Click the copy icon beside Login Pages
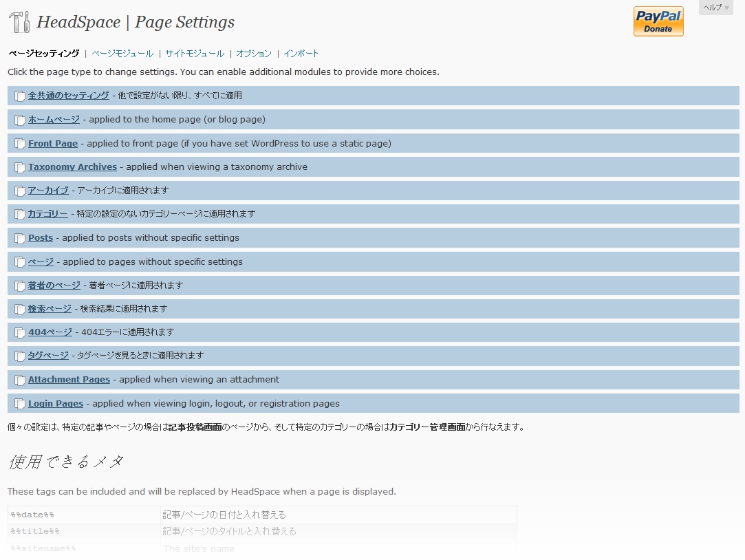The width and height of the screenshot is (745, 560). coord(19,404)
